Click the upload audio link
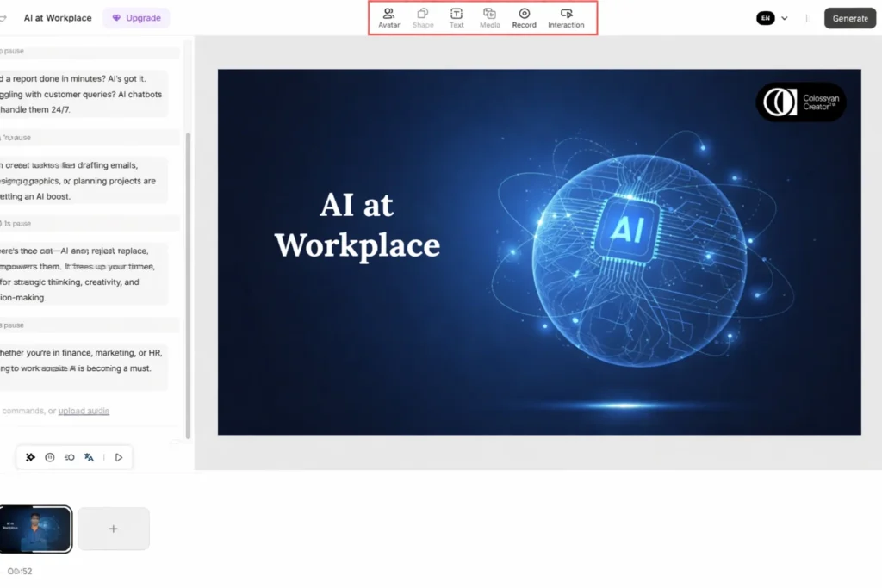 84,411
